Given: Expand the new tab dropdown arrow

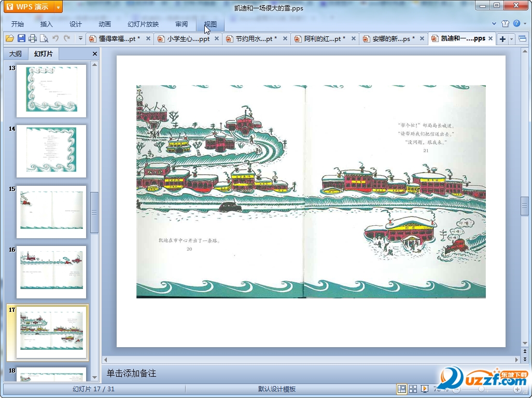Looking at the screenshot, I should click(x=512, y=39).
